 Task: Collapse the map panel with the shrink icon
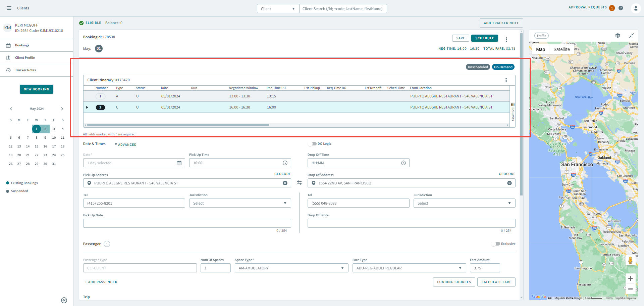(631, 36)
